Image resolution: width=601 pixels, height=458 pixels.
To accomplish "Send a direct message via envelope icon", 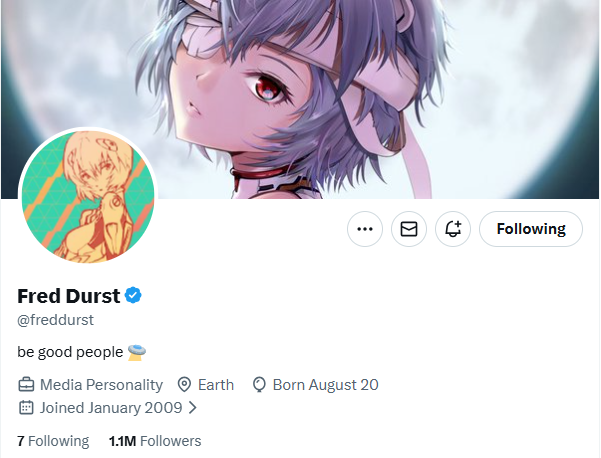I will coord(409,229).
